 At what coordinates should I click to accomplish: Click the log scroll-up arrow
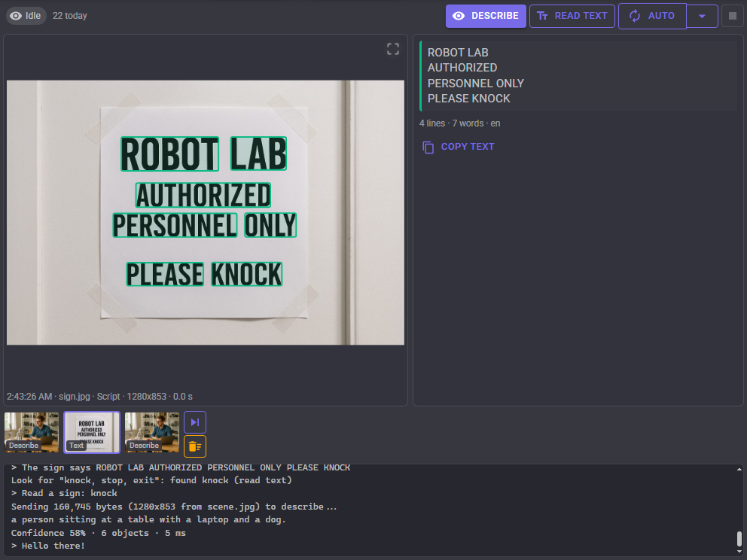739,470
